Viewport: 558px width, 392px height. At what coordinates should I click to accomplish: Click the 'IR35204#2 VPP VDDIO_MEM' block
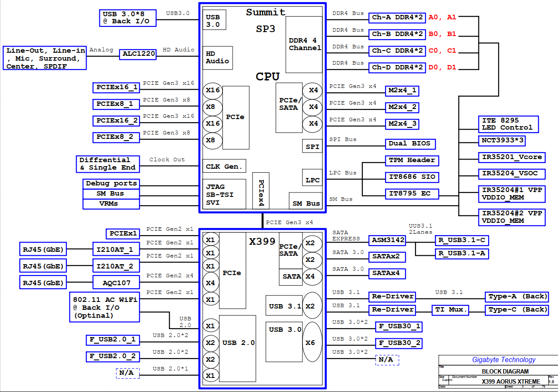(512, 217)
